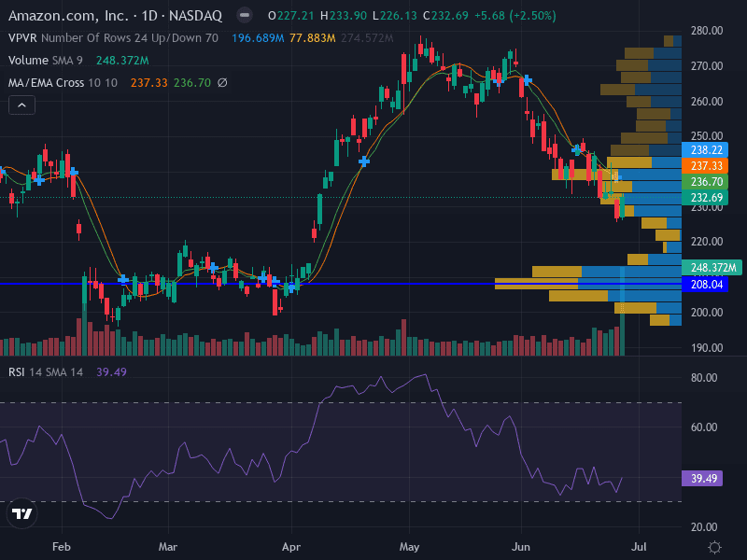Click the Mar label on time axis

click(168, 547)
